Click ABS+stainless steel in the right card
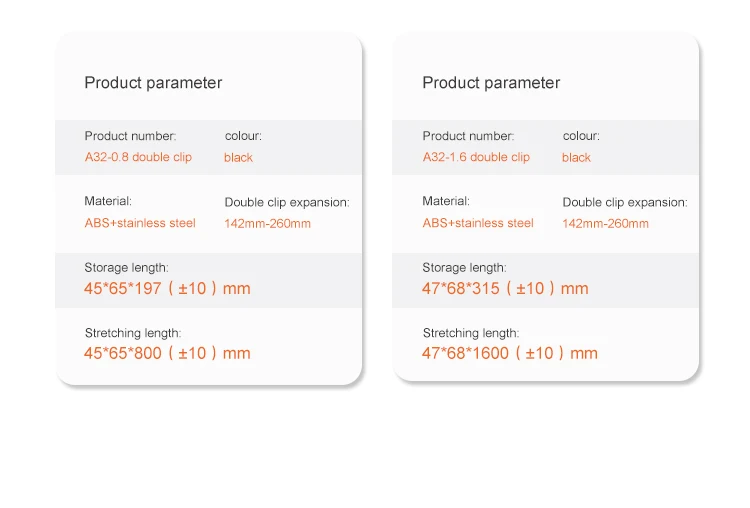Viewport: 750px width, 508px height. 478,223
